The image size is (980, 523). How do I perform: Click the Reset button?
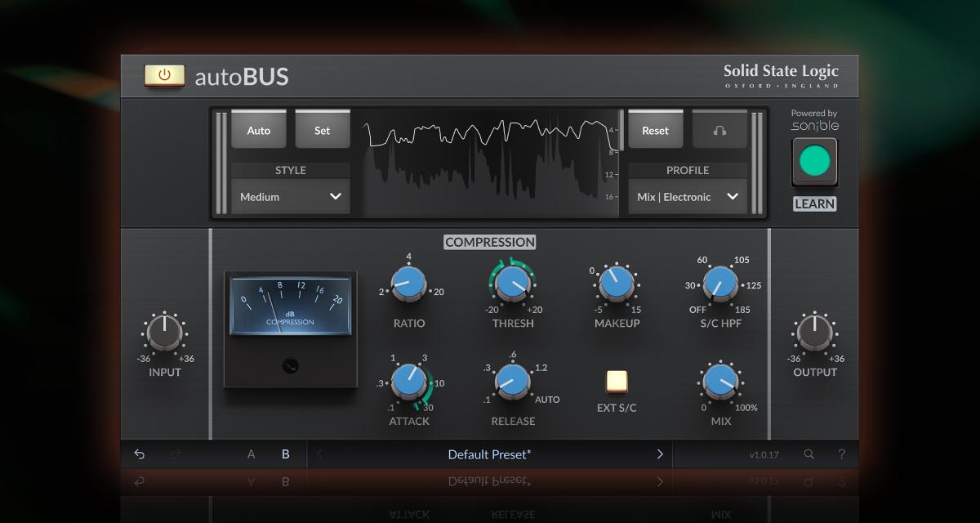[x=656, y=129]
